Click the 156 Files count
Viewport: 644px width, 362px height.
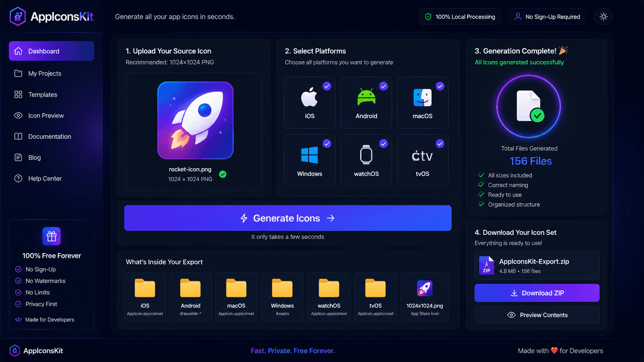pyautogui.click(x=530, y=161)
